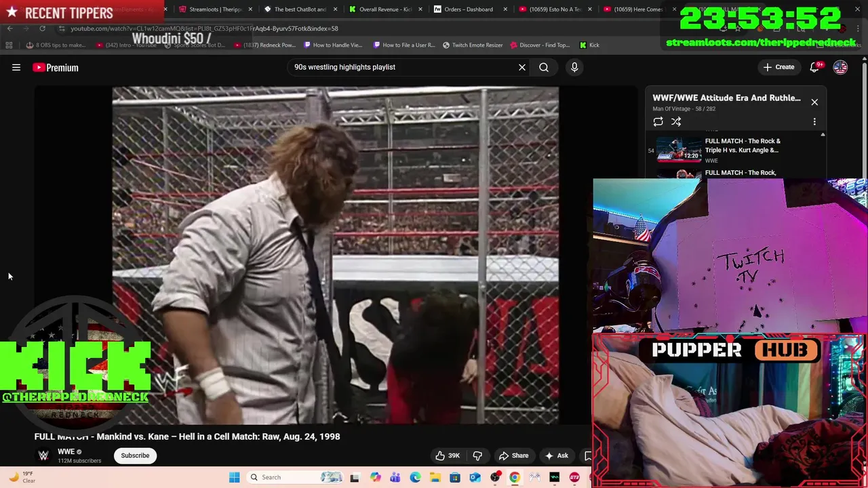Open Copilot from the taskbar
Viewport: 868px width, 488px height.
(x=375, y=477)
